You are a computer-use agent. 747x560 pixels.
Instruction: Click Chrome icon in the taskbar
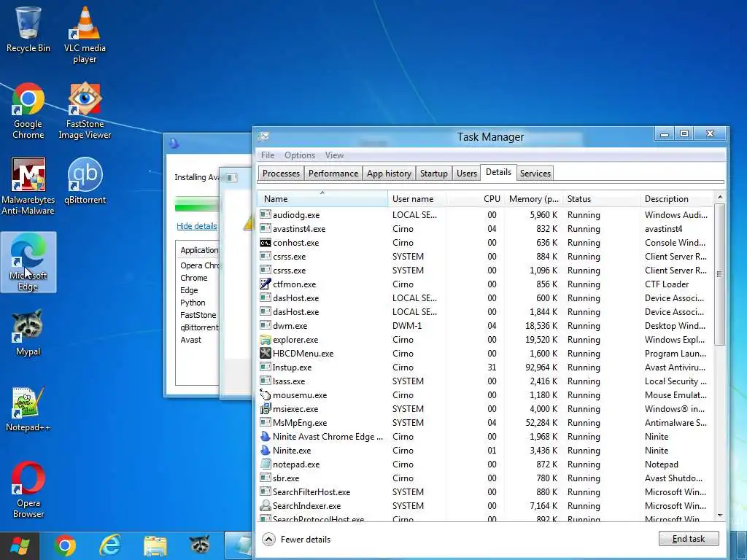(65, 545)
